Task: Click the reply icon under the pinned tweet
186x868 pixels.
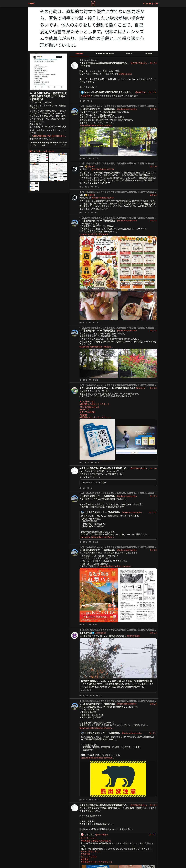Action: pos(80,101)
